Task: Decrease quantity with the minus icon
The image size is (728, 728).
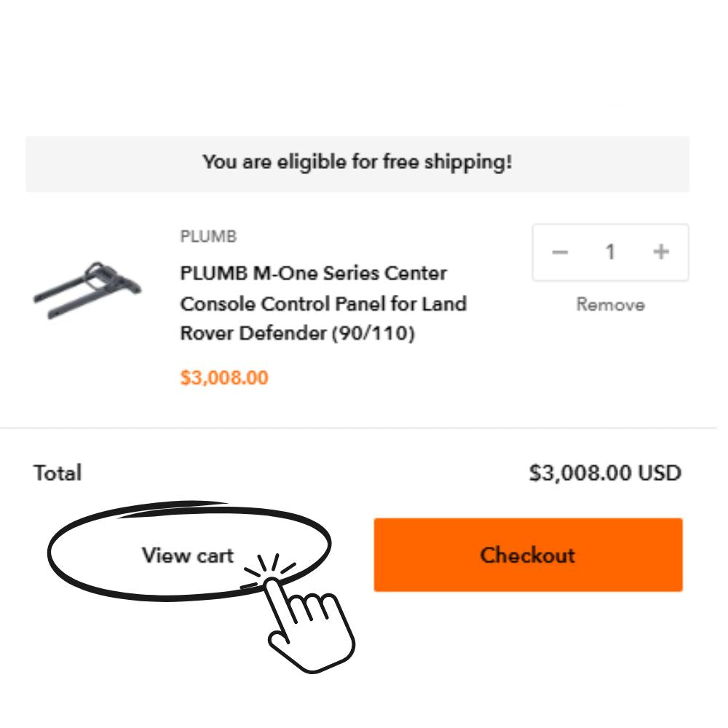Action: tap(559, 252)
